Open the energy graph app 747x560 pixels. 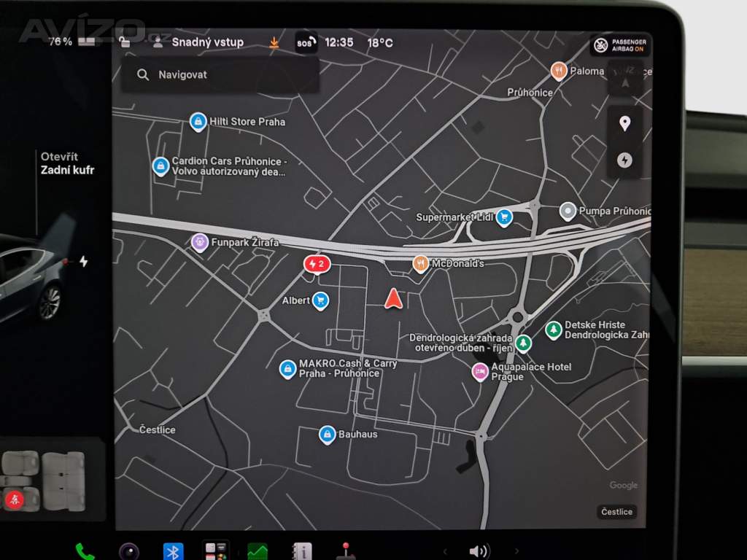click(x=258, y=551)
